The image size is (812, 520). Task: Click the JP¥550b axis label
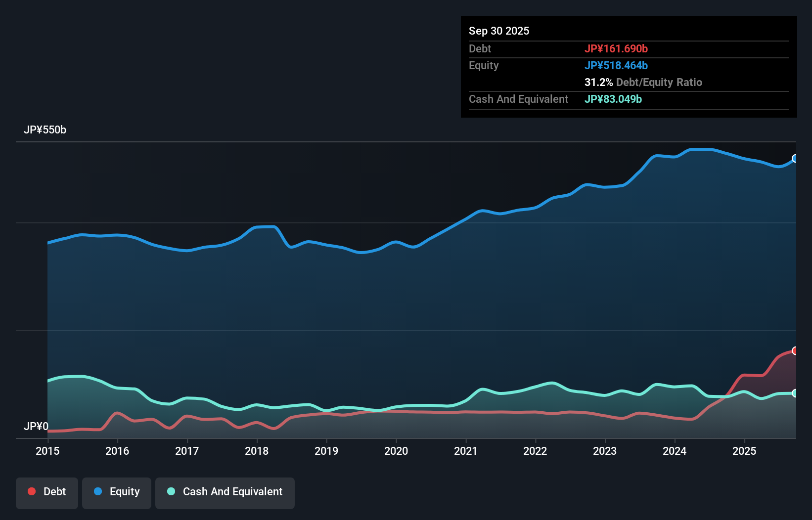pos(45,130)
